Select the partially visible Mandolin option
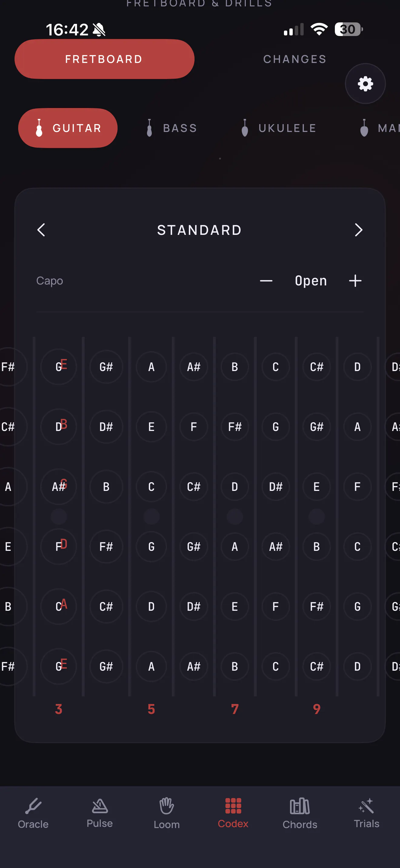The image size is (400, 868). click(379, 128)
